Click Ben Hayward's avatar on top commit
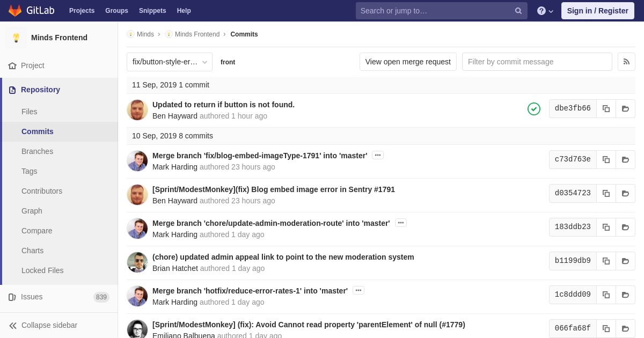Image resolution: width=644 pixels, height=338 pixels. pyautogui.click(x=137, y=110)
